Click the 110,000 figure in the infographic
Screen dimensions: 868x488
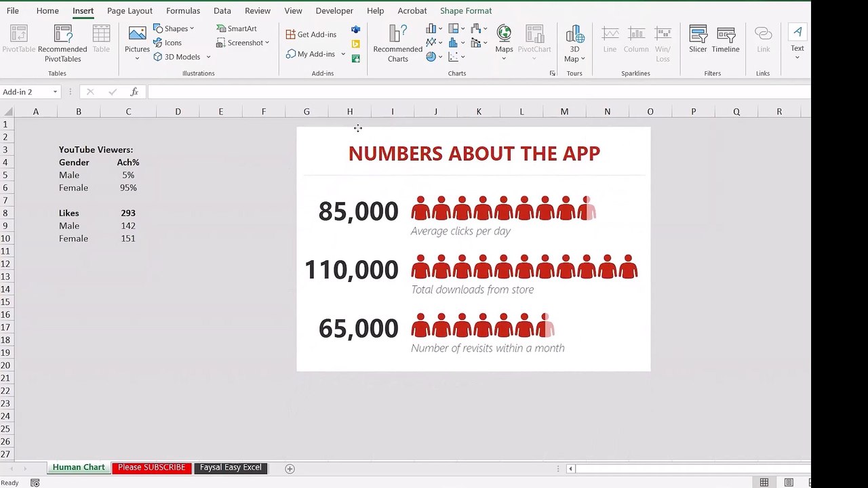coord(351,270)
